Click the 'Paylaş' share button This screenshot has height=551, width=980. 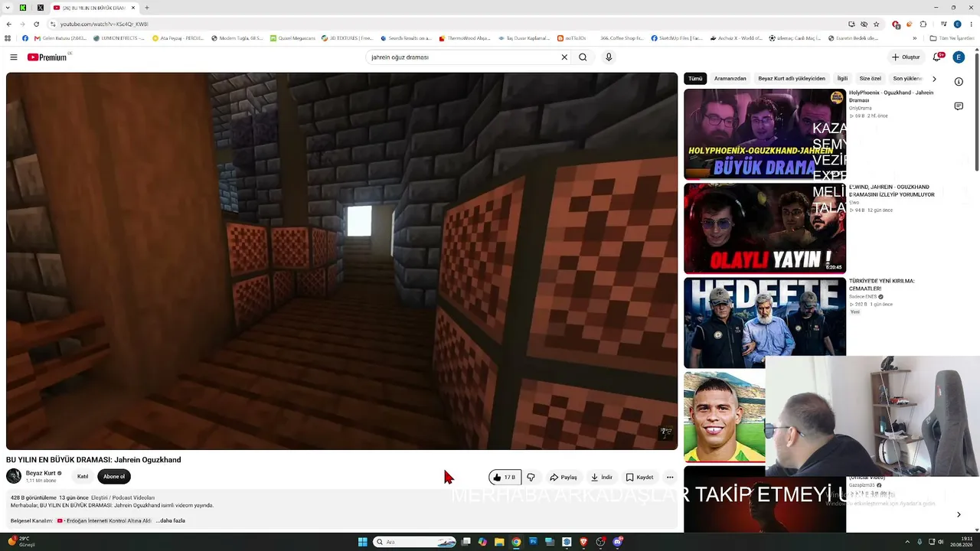(x=563, y=478)
